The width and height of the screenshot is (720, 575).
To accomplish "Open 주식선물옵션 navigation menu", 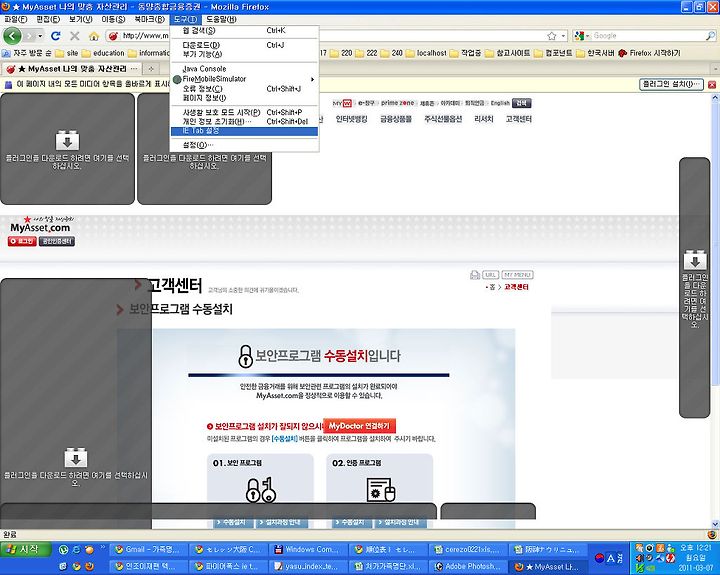I will click(x=443, y=119).
